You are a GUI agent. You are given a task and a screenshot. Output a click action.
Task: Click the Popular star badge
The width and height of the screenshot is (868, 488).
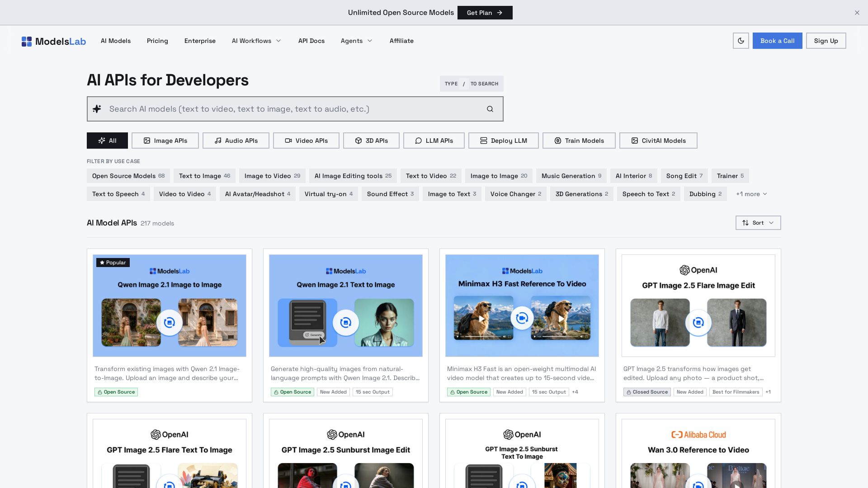coord(113,263)
